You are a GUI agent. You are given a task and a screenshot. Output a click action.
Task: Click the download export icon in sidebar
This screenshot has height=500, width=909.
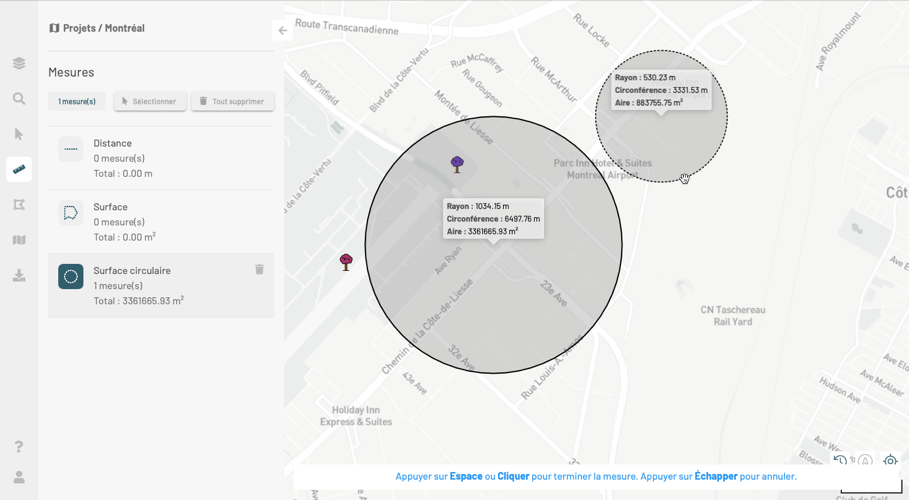[x=19, y=276]
